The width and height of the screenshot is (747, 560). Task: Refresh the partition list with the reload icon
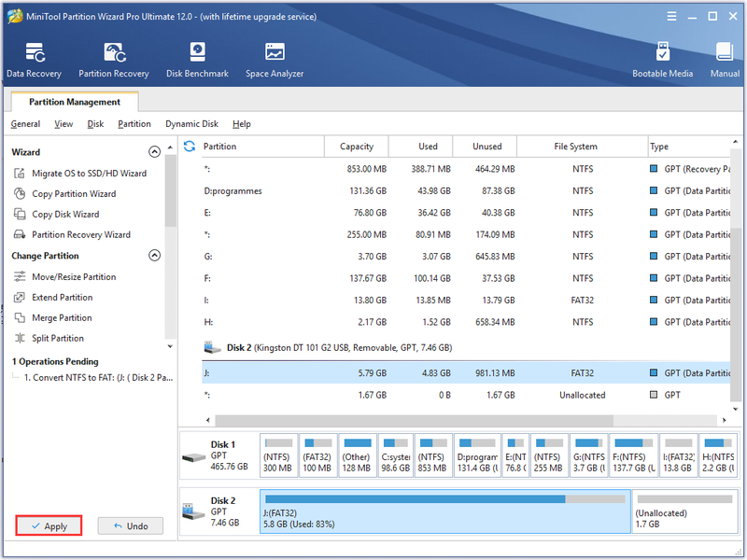(x=190, y=147)
